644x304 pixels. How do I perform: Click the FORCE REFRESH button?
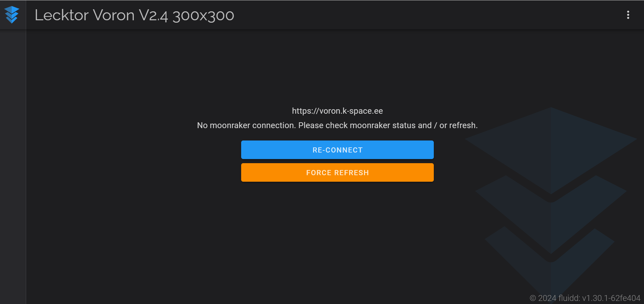(337, 172)
